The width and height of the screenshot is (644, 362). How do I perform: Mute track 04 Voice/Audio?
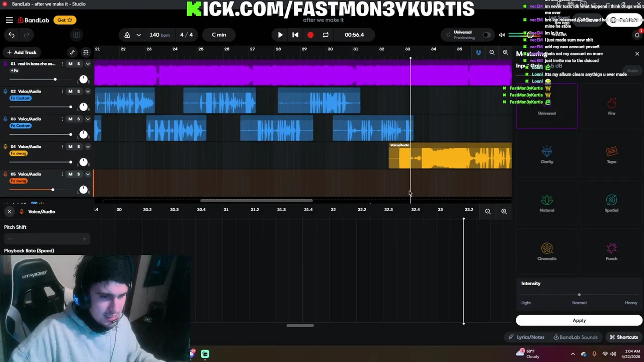click(70, 147)
